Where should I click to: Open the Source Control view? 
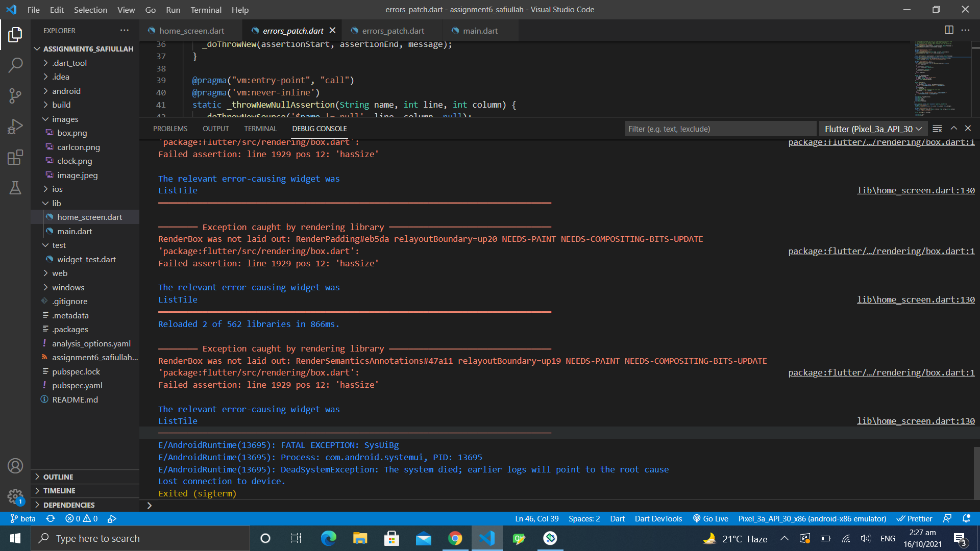tap(15, 95)
